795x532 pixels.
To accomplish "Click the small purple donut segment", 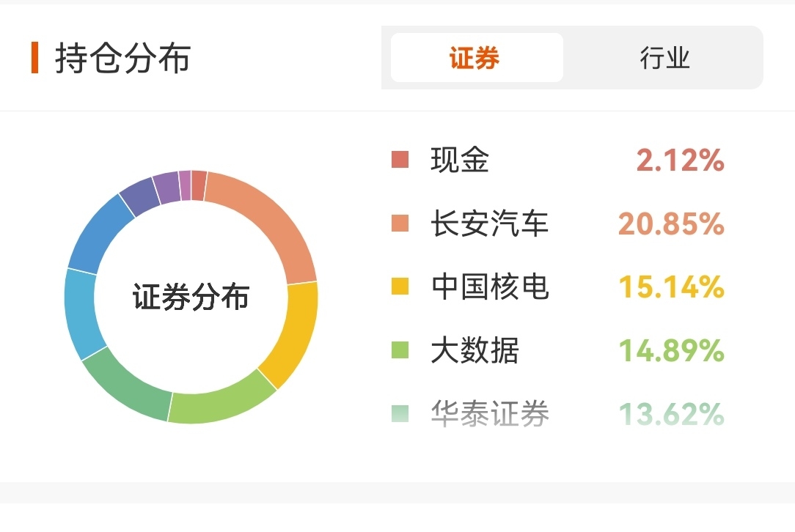I will tap(166, 188).
